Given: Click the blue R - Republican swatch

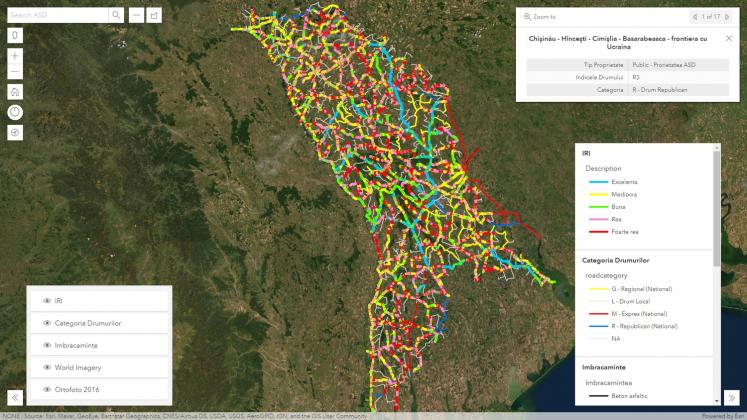Looking at the screenshot, I should point(598,326).
